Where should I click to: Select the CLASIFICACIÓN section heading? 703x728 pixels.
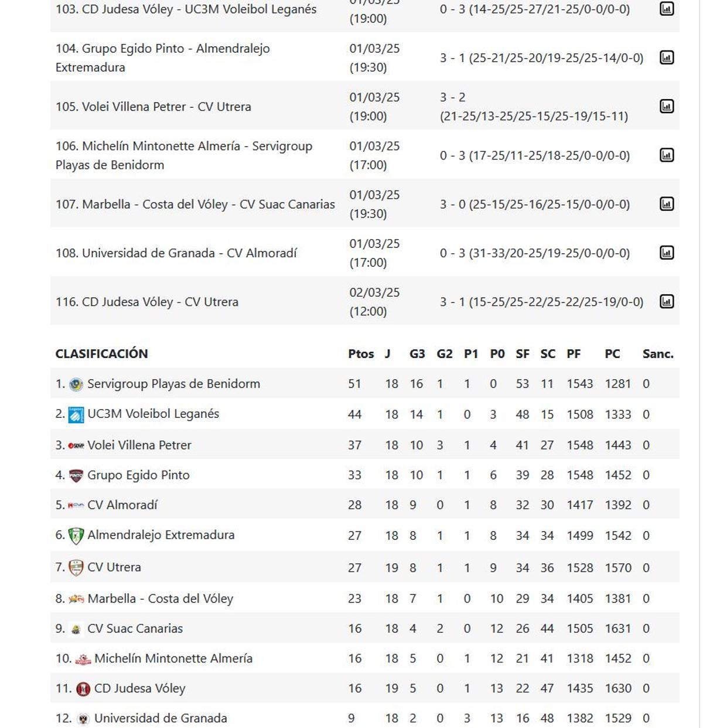point(100,354)
